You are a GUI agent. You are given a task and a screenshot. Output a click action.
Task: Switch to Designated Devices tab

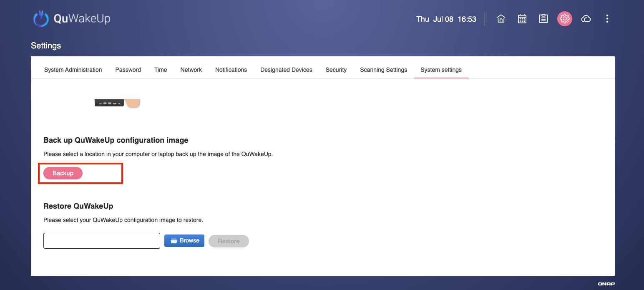click(x=286, y=70)
